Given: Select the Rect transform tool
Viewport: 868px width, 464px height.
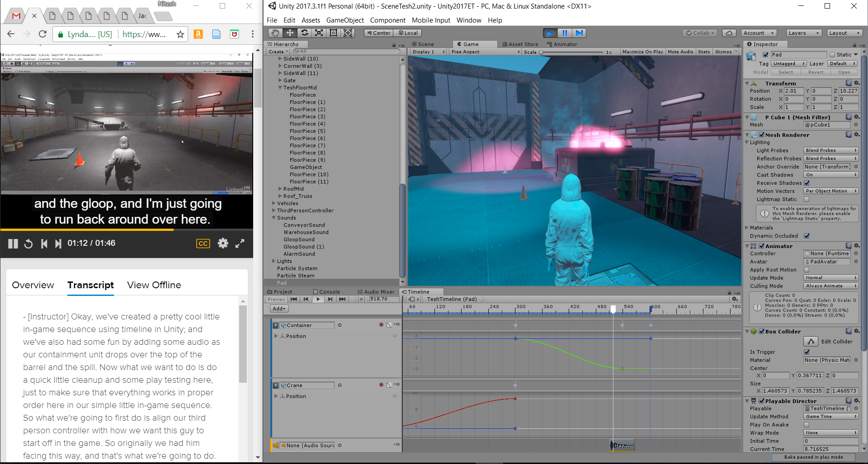Looking at the screenshot, I should click(x=333, y=33).
